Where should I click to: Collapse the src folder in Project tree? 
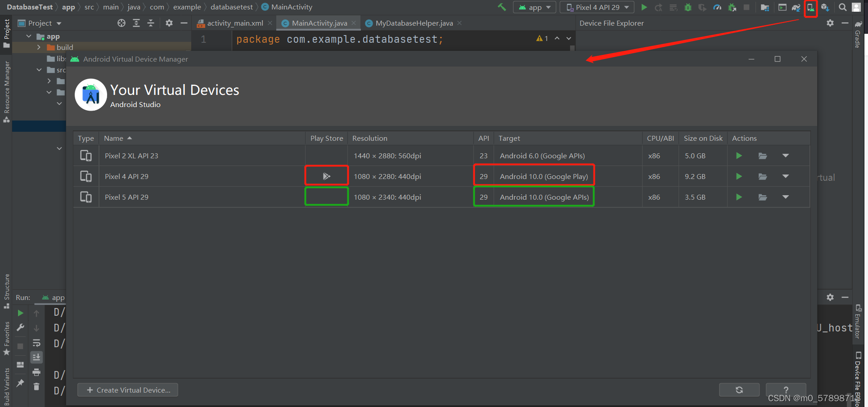(39, 70)
